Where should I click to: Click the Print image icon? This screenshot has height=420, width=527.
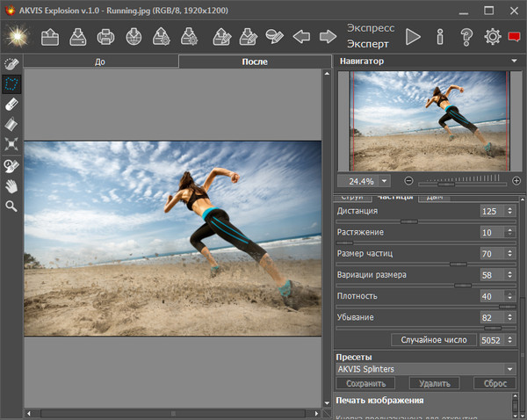pos(105,37)
